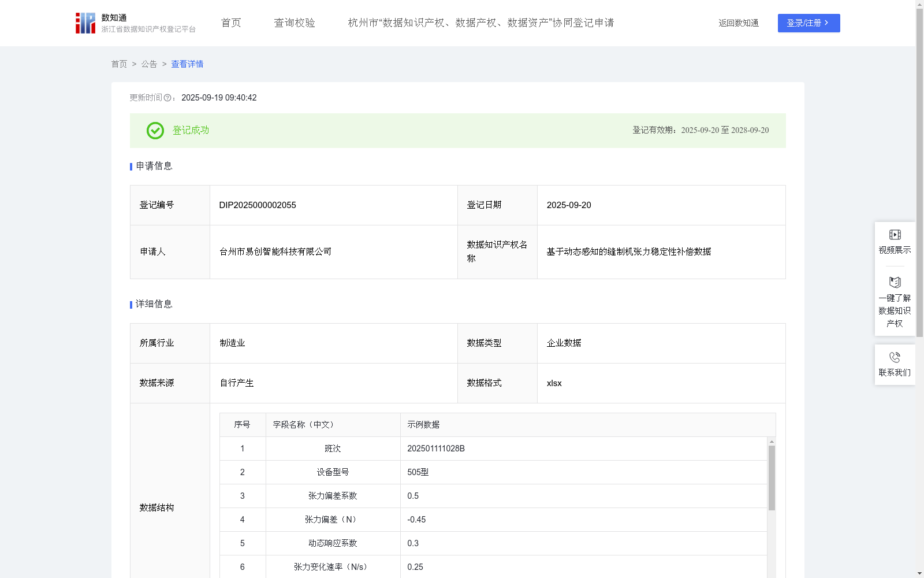Viewport: 924px width, 578px height.
Task: Click the 联系我们 phone icon
Action: [895, 357]
